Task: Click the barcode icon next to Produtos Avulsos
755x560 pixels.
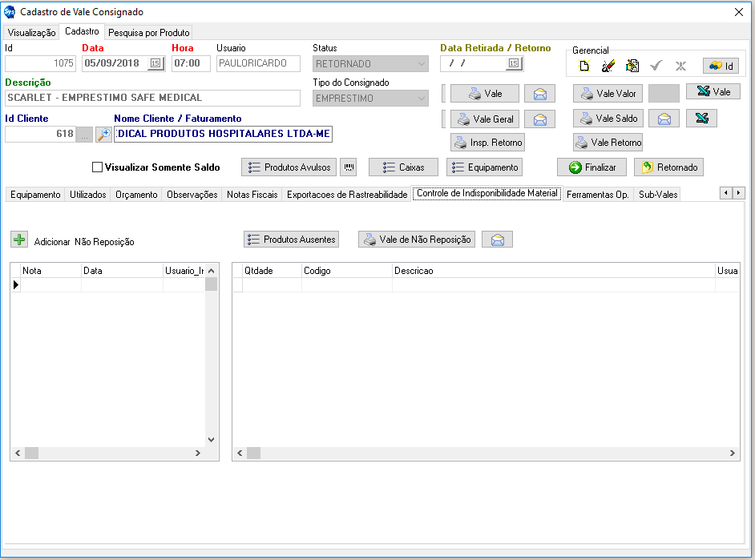Action: tap(349, 167)
